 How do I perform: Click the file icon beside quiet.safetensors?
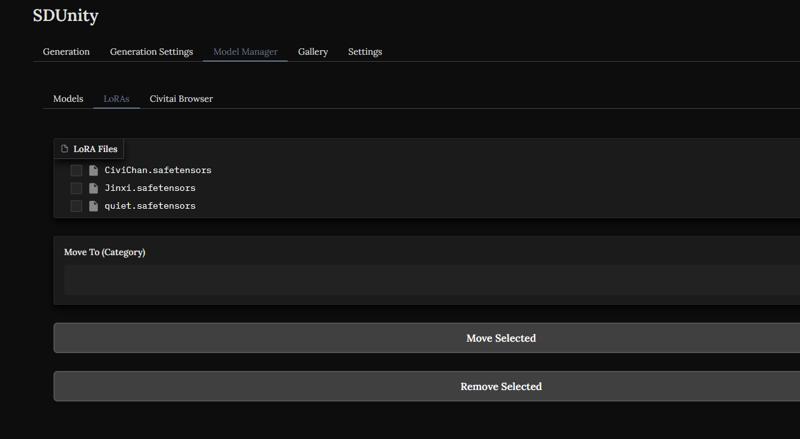(x=93, y=206)
